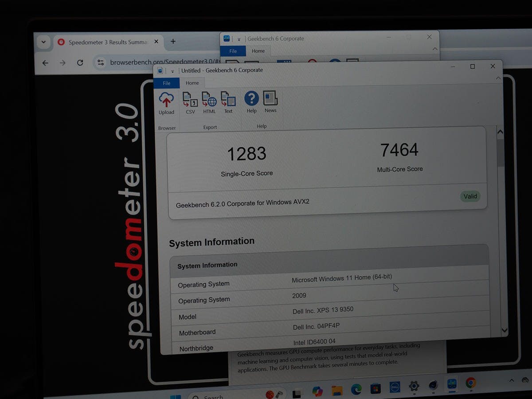
Task: Click the Northbridge row label
Action: click(x=196, y=348)
